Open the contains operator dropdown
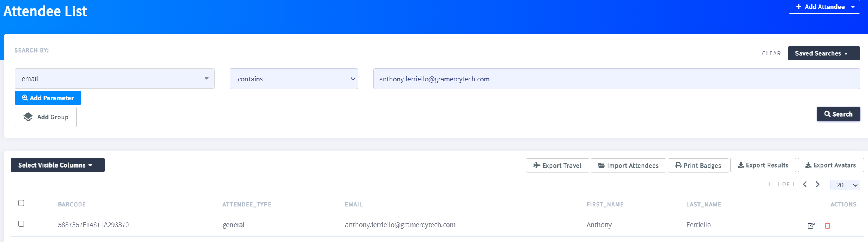The image size is (868, 242). 294,79
